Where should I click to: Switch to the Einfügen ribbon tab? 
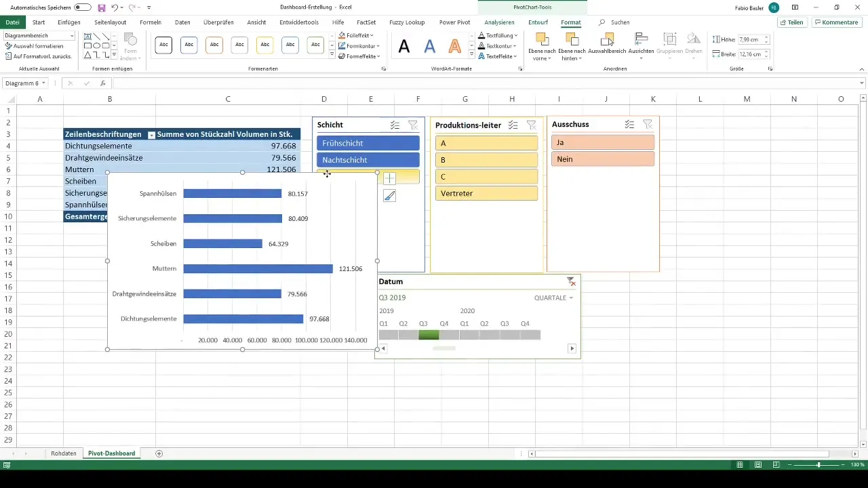[69, 22]
